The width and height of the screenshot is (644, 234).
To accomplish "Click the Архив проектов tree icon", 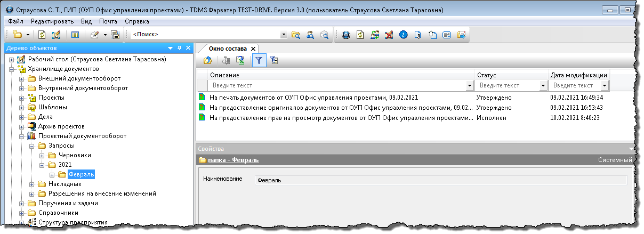I will (x=31, y=126).
